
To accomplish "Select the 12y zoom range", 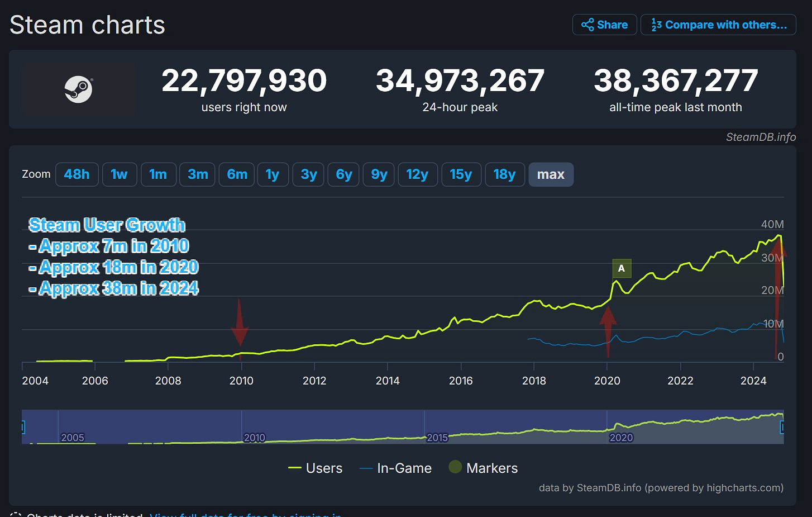I will (x=418, y=174).
